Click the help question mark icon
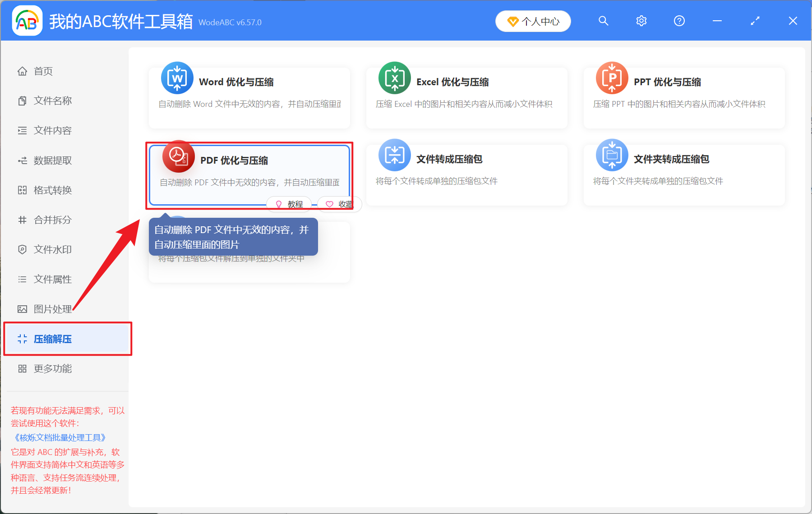The image size is (812, 514). (x=679, y=21)
